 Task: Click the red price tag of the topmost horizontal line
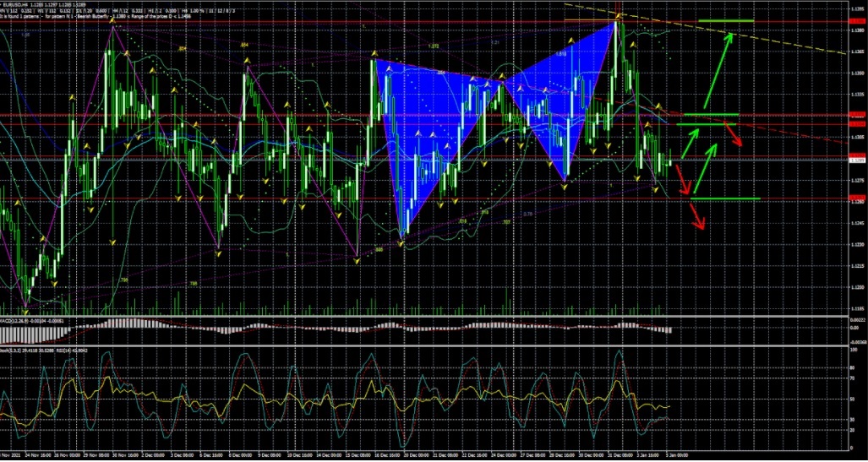857,21
